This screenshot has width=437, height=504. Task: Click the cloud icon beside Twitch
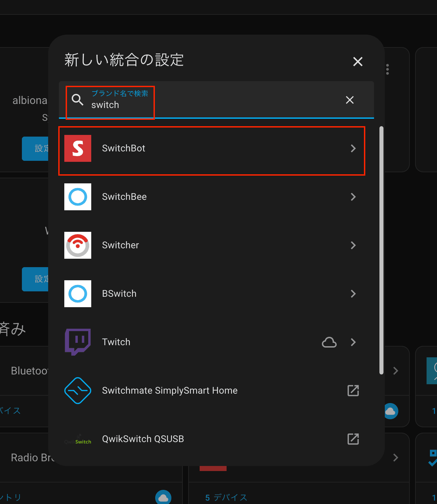pos(329,342)
